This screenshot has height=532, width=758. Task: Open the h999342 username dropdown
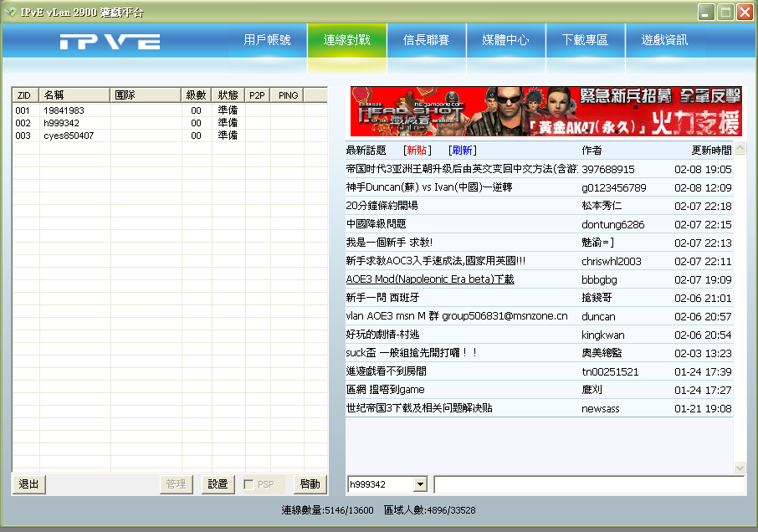coord(420,485)
